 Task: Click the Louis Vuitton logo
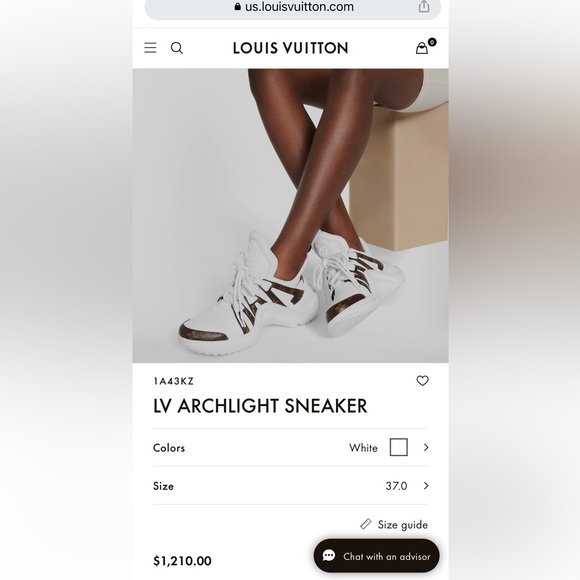click(x=290, y=48)
